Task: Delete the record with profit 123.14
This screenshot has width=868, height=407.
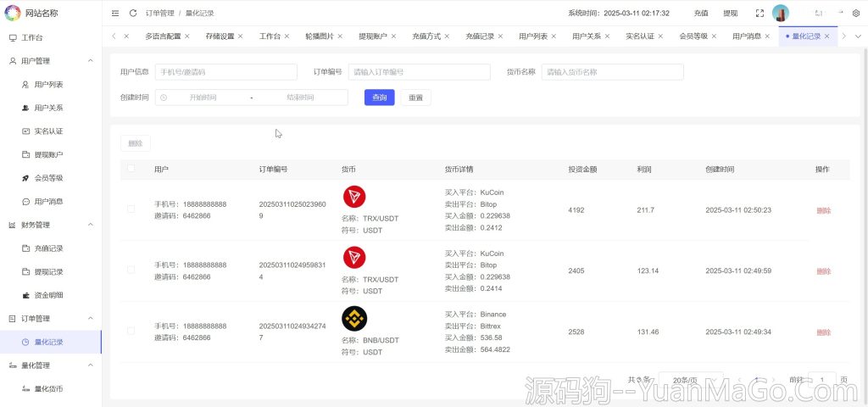Action: tap(823, 271)
